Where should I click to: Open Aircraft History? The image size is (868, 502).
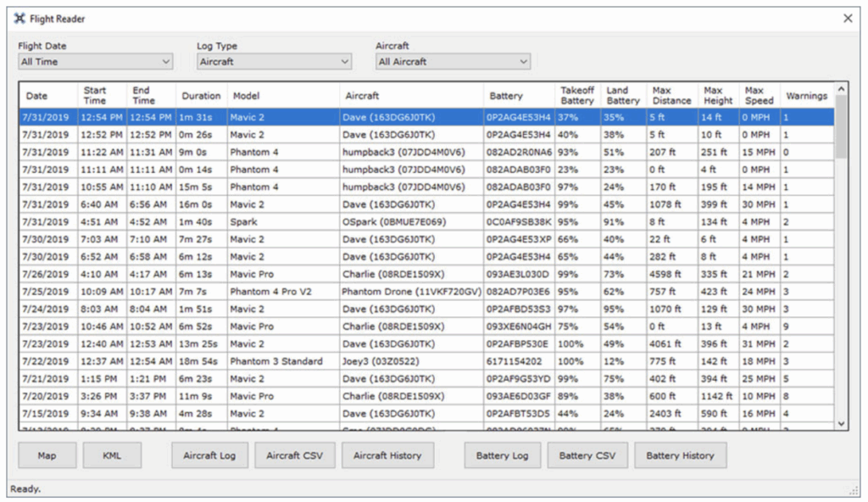pos(387,455)
